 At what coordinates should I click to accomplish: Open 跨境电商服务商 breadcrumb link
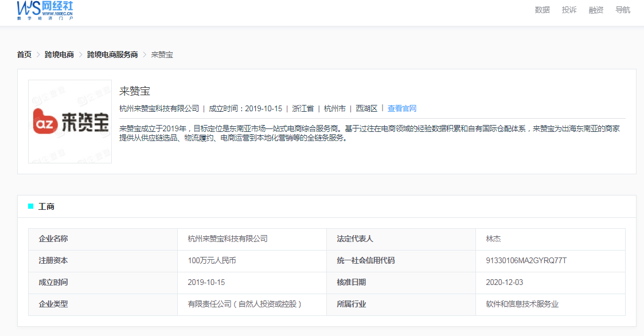click(112, 54)
